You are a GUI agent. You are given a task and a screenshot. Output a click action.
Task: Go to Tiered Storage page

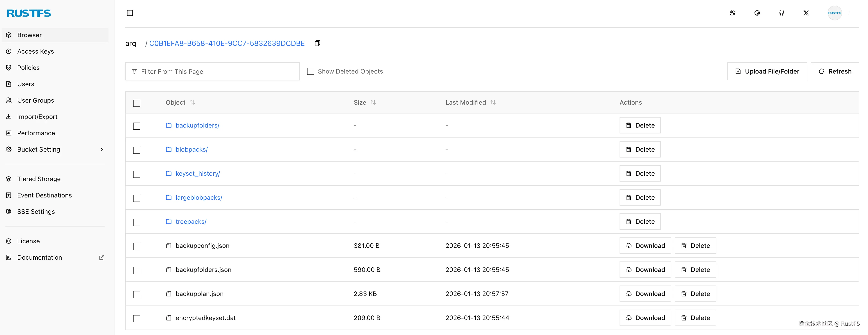click(x=39, y=179)
